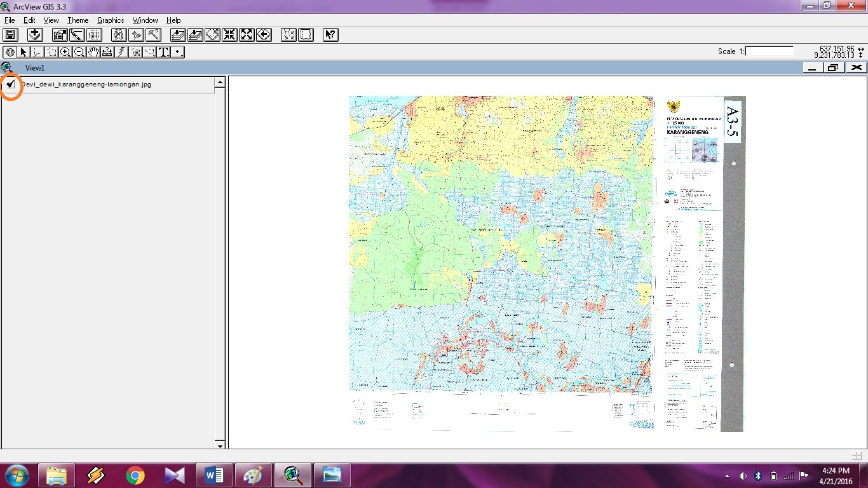
Task: Show hidden system tray icons
Action: (728, 476)
